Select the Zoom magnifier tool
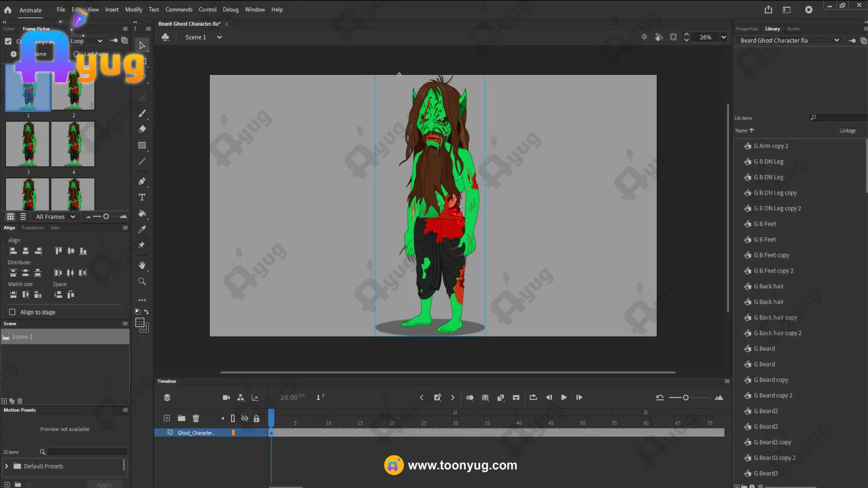Screen dimensions: 868x488 pos(142,282)
